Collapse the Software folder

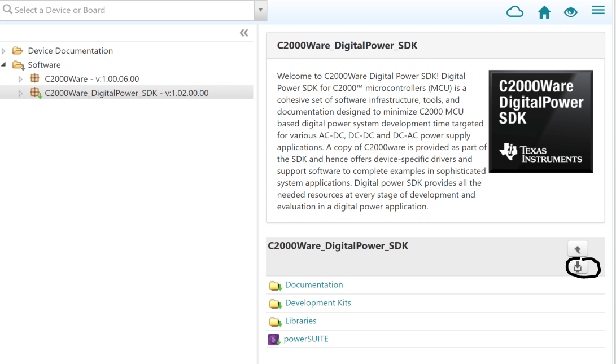tap(5, 64)
